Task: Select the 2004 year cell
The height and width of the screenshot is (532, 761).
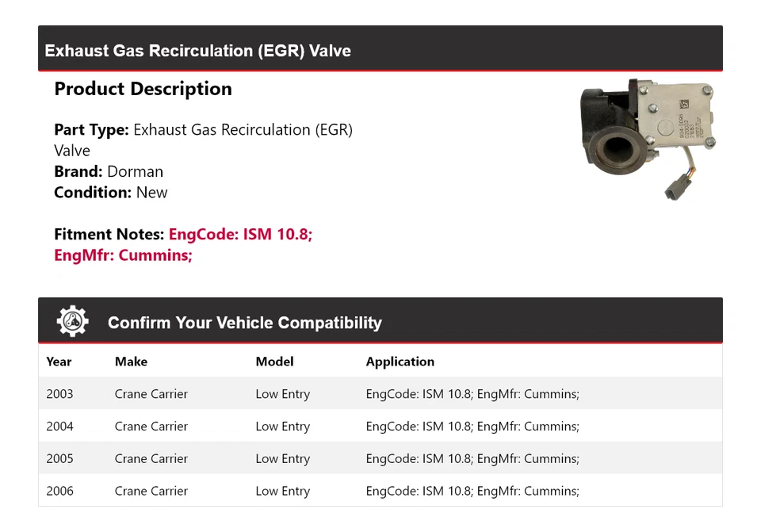Action: click(x=59, y=427)
